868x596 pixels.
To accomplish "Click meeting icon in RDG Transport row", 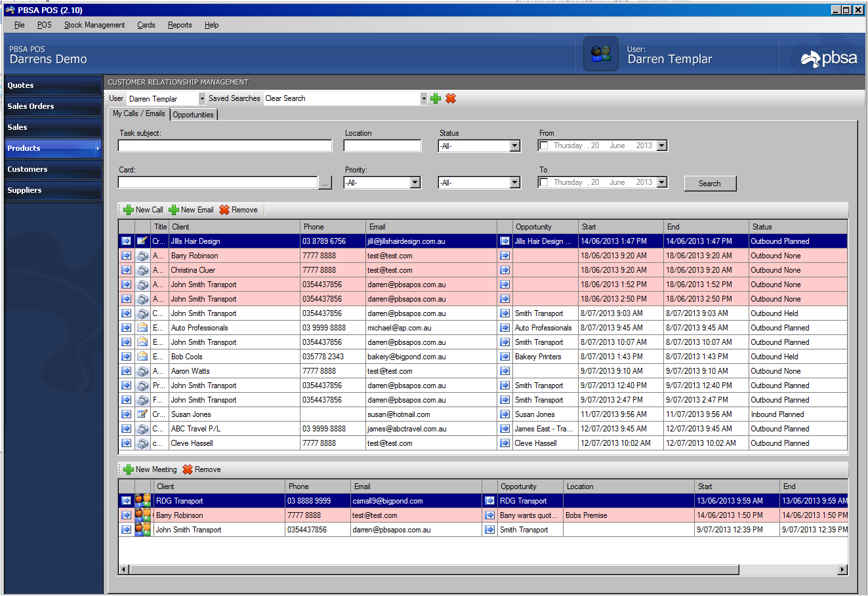I will pos(142,501).
